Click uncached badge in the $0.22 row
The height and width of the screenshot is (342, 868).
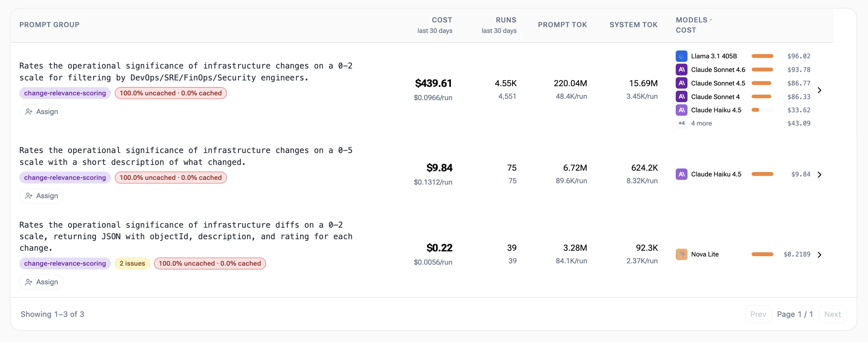(210, 263)
